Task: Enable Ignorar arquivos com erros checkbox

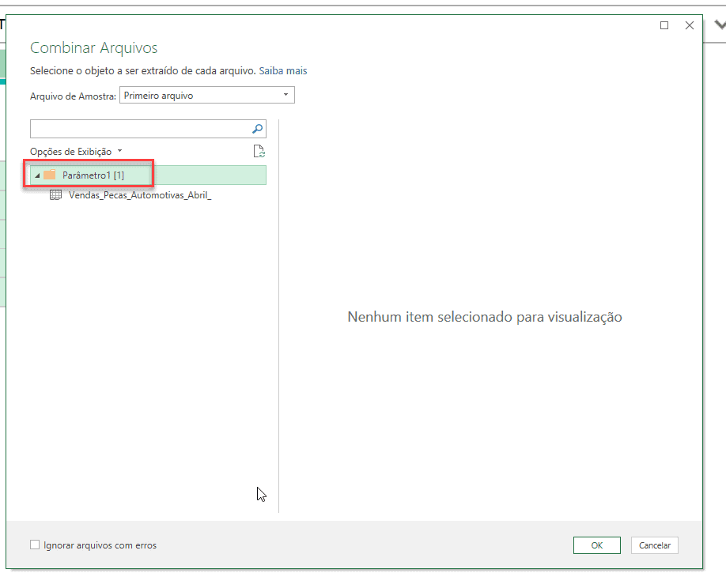Action: [x=35, y=545]
